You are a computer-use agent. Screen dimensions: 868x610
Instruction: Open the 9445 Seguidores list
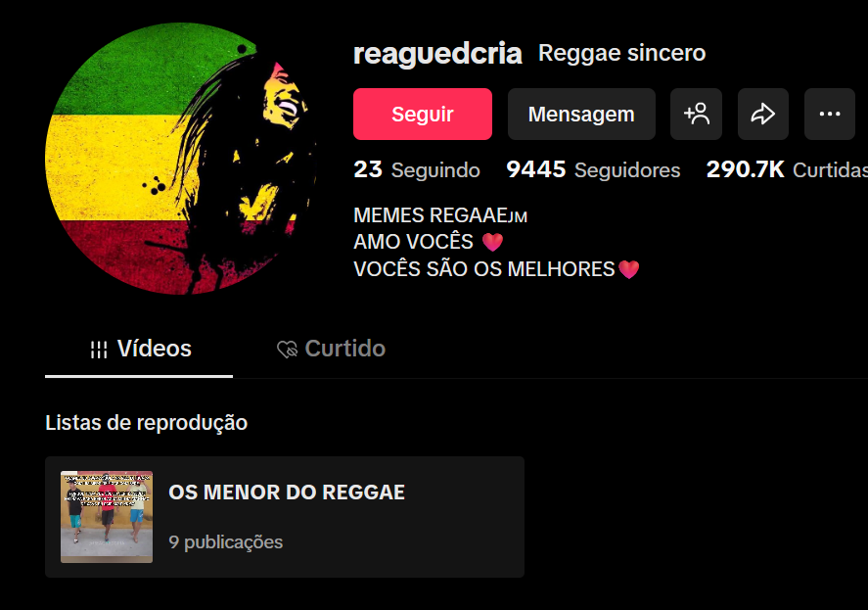point(593,169)
